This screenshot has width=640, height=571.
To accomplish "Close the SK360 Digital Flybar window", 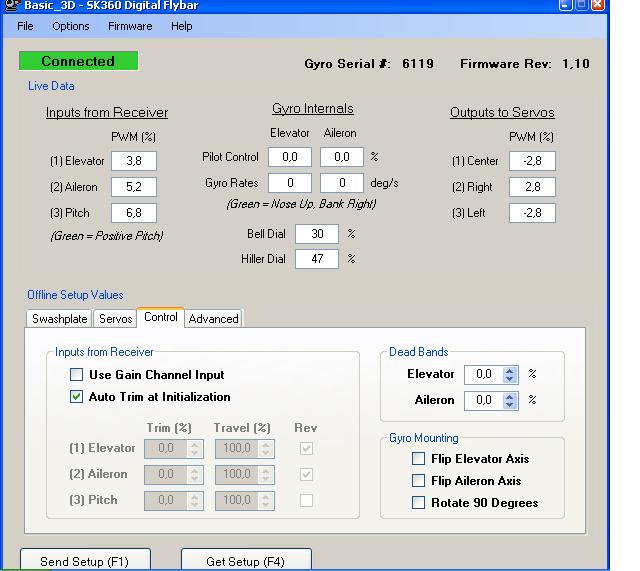I will click(598, 5).
